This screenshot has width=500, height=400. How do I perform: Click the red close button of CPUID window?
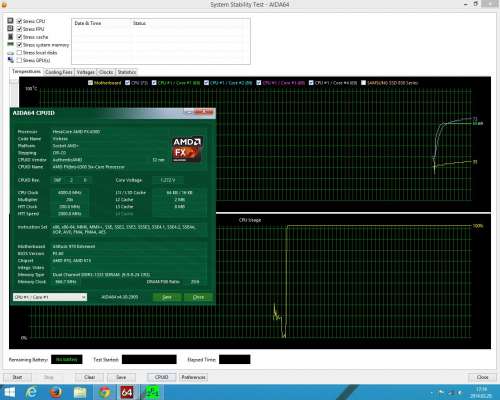(x=204, y=112)
